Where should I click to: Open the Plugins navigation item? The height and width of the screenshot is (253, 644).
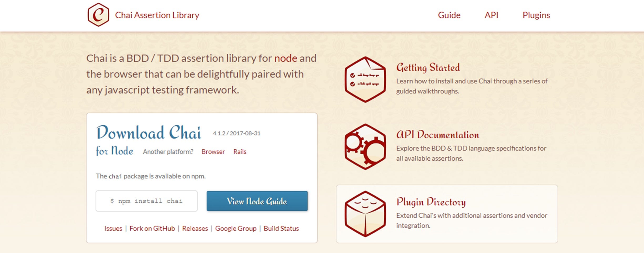click(536, 15)
